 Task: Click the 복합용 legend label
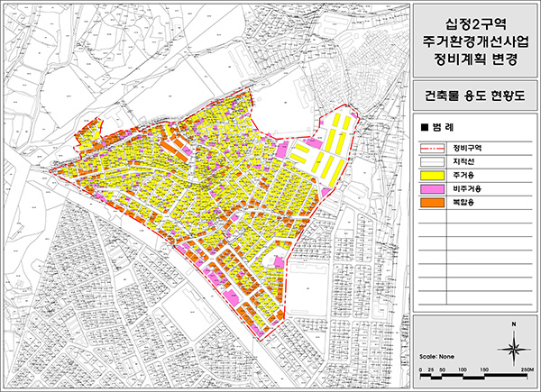[x=466, y=205]
